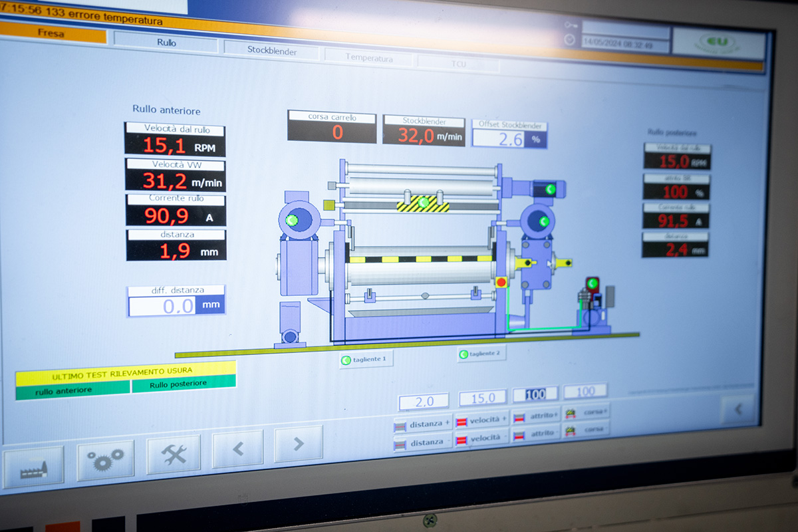Increase roll gap with distanza + button

point(423,424)
